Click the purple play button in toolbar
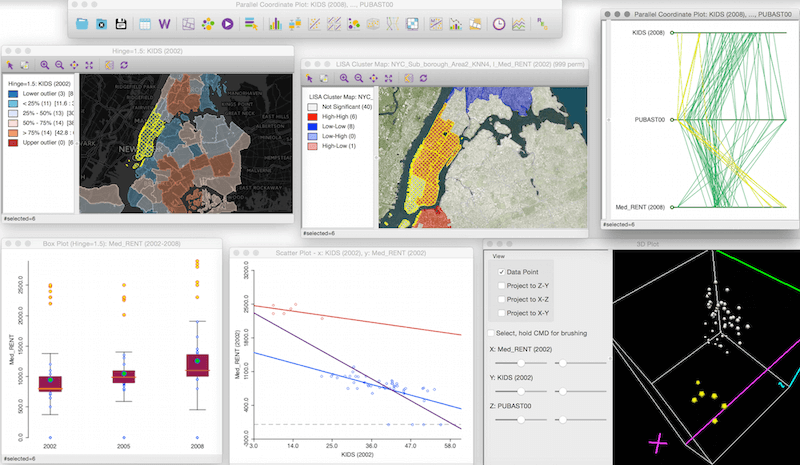 pos(228,24)
